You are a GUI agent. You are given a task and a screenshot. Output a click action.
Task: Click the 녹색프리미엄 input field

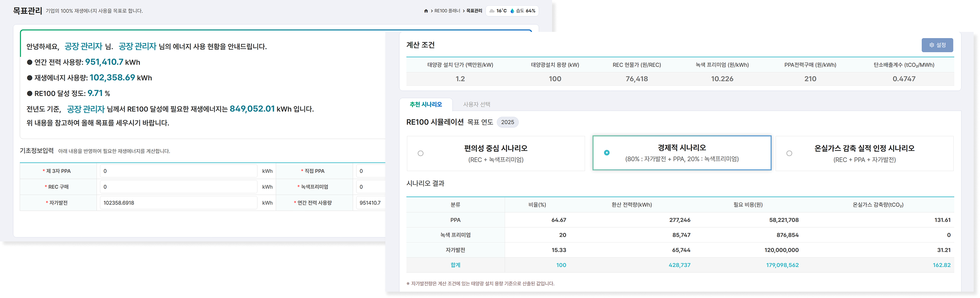[371, 187]
